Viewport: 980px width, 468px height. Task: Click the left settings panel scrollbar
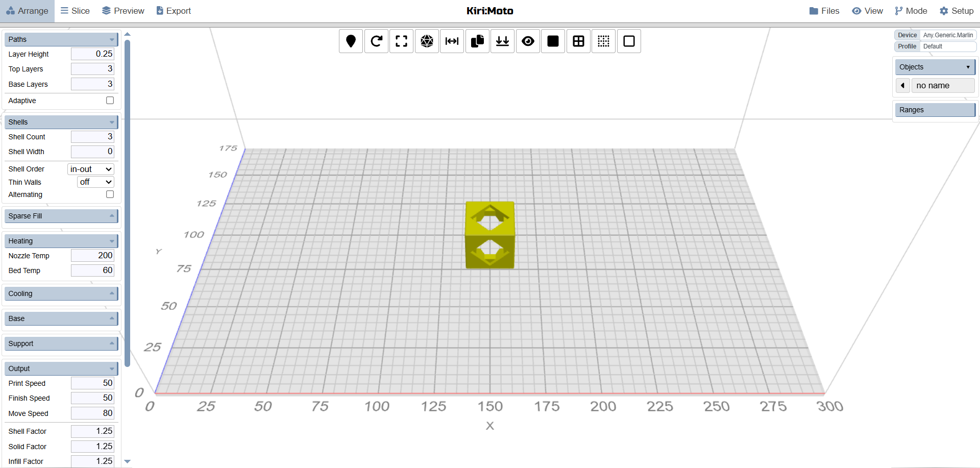pos(128,204)
